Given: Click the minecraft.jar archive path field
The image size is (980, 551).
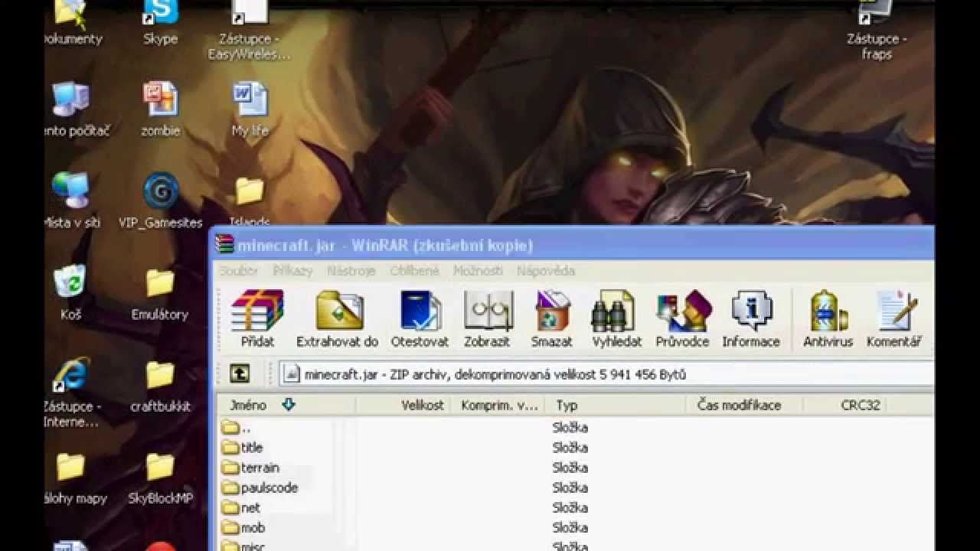Looking at the screenshot, I should coord(606,373).
